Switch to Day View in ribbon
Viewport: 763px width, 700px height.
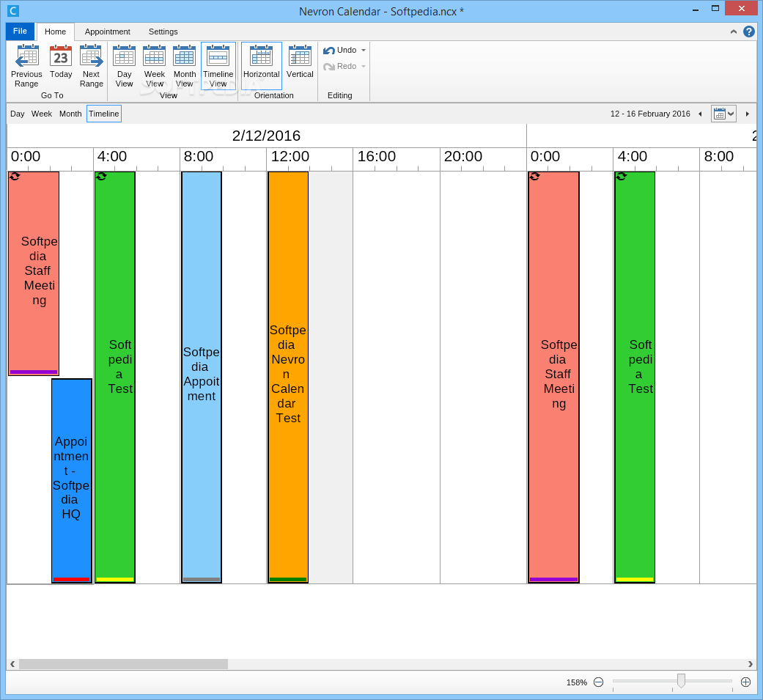point(124,66)
